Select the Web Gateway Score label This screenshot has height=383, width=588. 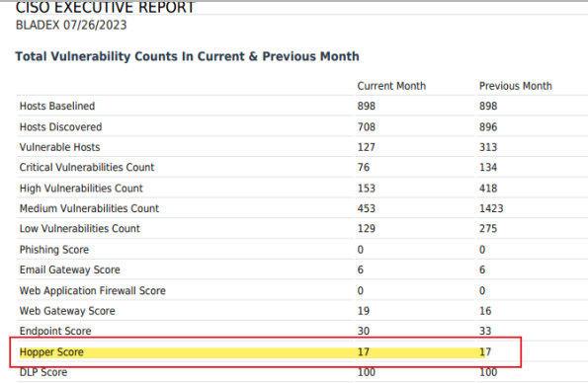pos(67,311)
